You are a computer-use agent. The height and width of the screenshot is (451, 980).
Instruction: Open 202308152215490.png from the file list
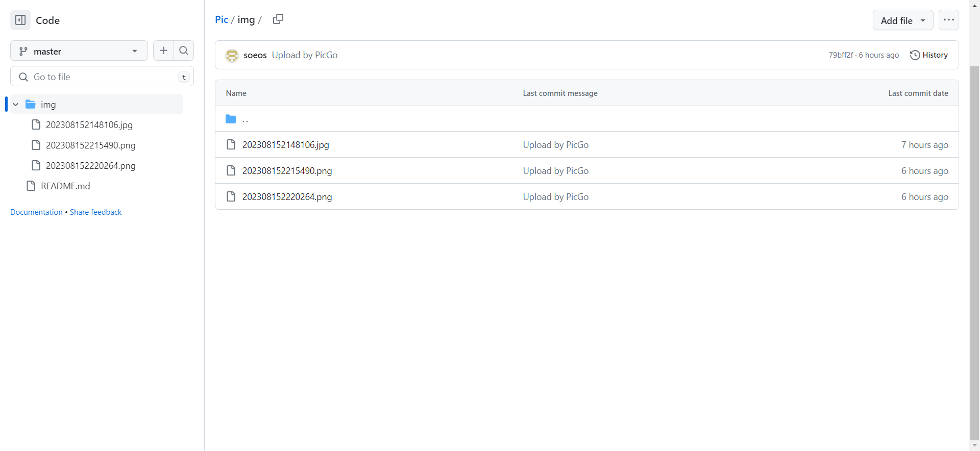pyautogui.click(x=287, y=171)
